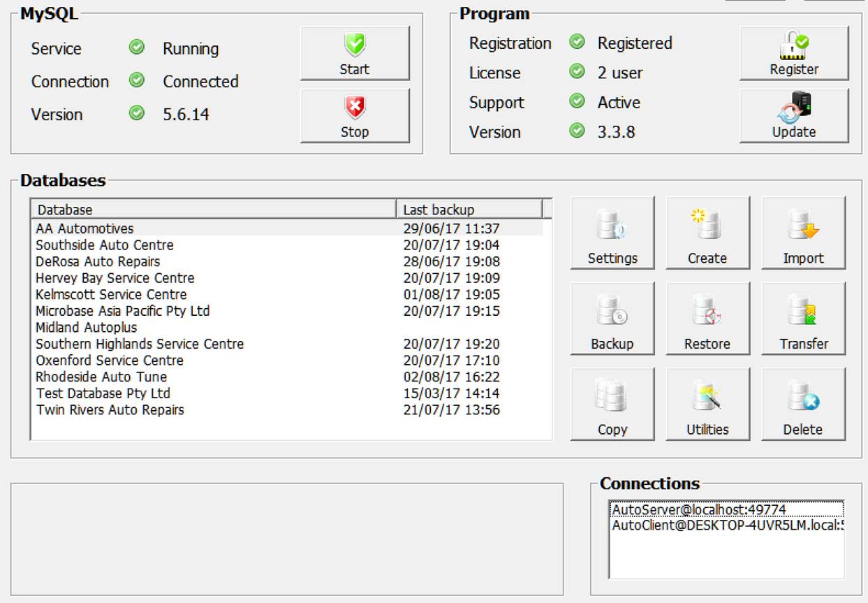Viewport: 868px width, 603px height.
Task: Select the AutoClient DESKTOP connection entry
Action: tap(726, 525)
